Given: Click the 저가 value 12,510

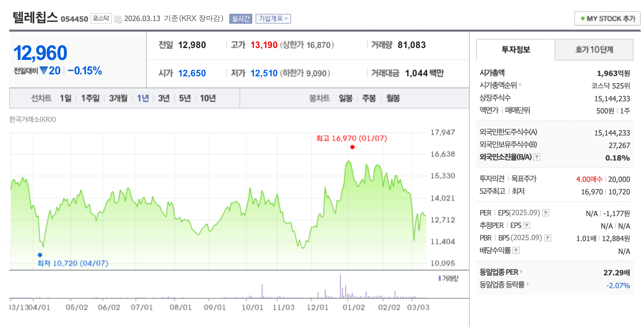Looking at the screenshot, I should point(264,73).
